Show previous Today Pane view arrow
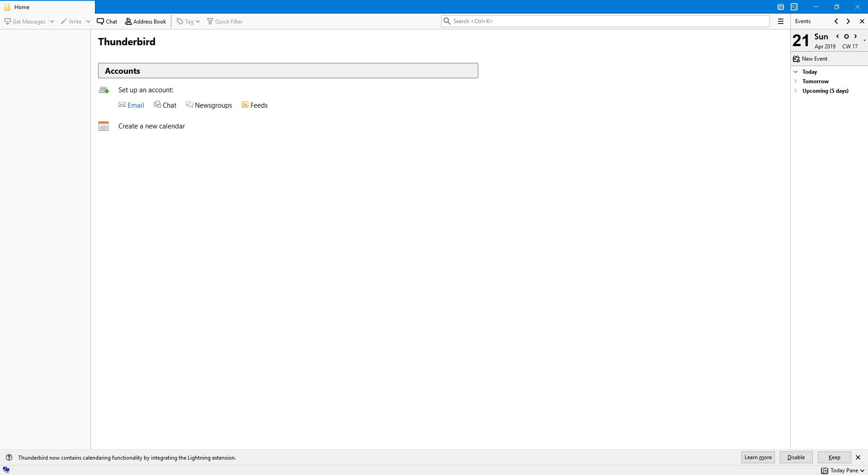 (836, 21)
